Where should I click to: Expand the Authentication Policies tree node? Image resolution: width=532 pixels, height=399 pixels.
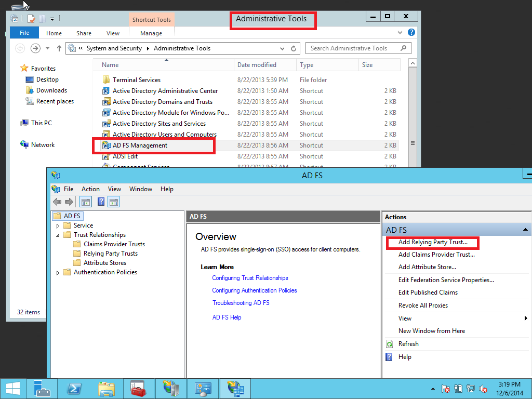click(x=58, y=273)
